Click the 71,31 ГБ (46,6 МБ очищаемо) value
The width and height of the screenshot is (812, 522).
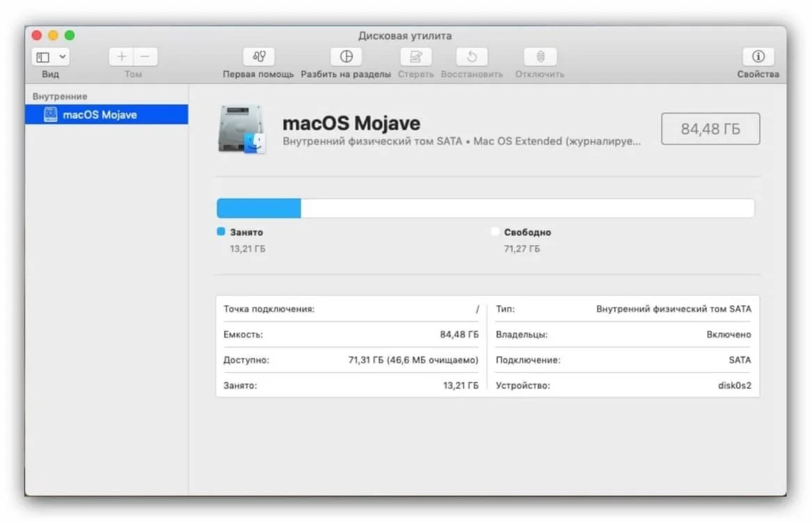click(413, 360)
